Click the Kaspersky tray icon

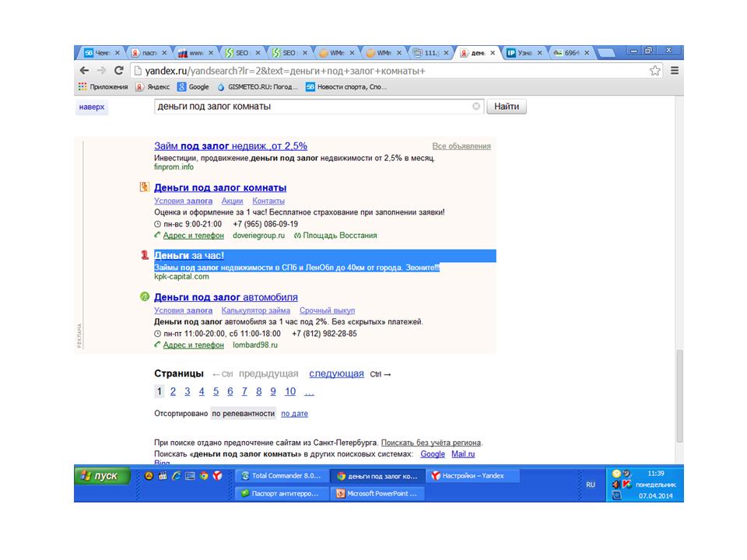pos(627,485)
